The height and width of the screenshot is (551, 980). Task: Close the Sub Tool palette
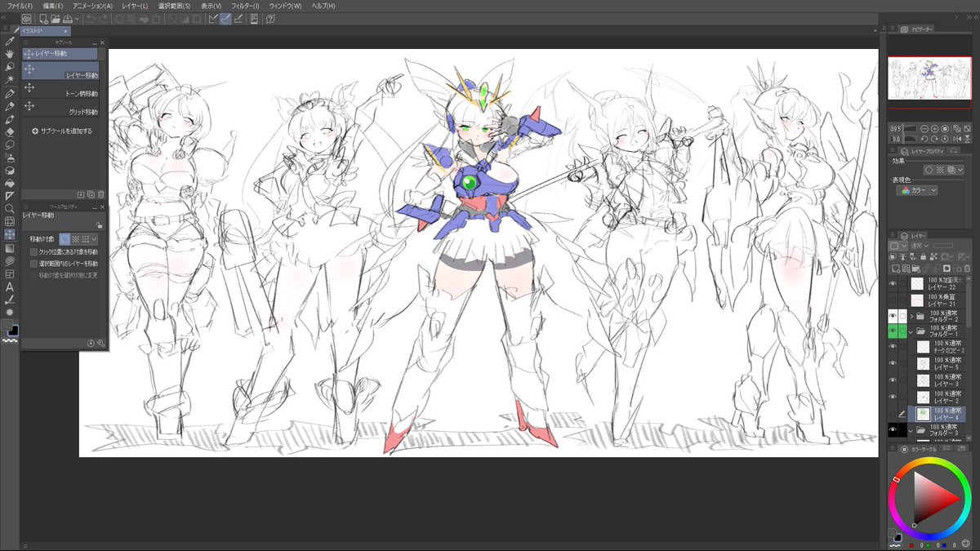click(102, 42)
